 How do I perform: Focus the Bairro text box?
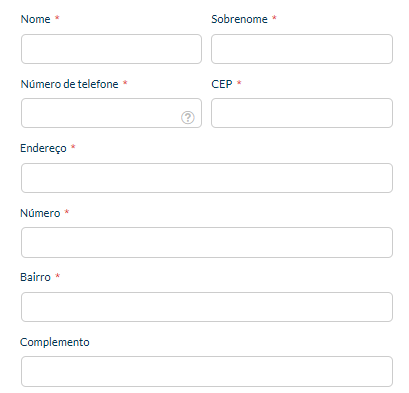(x=207, y=307)
